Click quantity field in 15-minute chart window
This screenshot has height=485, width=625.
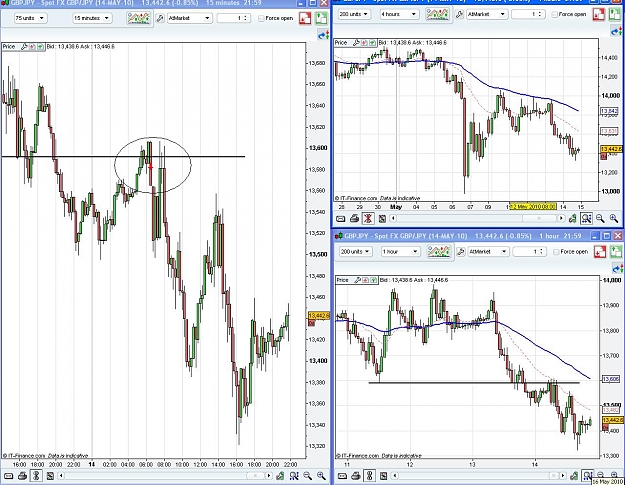(x=230, y=18)
